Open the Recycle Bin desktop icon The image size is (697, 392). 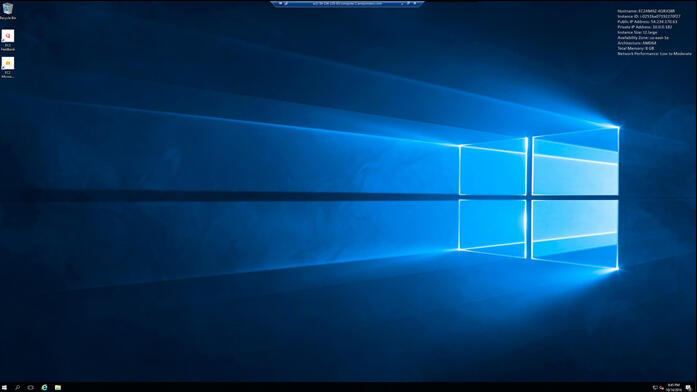(x=8, y=12)
